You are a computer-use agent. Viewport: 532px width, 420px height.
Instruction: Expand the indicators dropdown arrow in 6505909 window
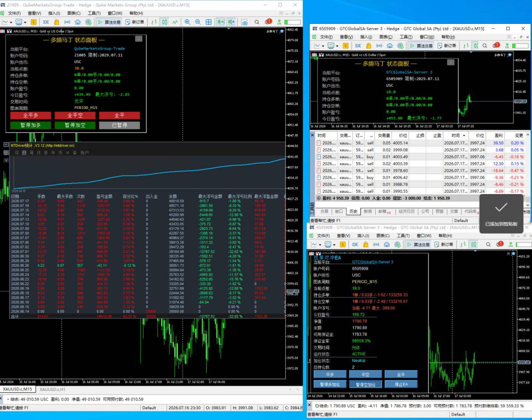click(337, 46)
